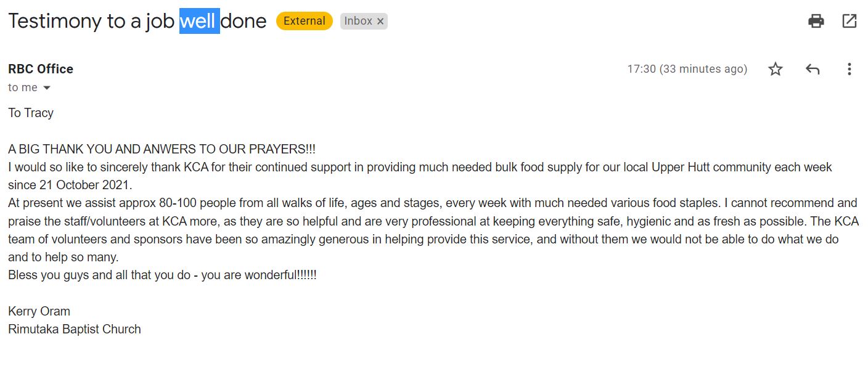Click the Inbox label text
The height and width of the screenshot is (387, 868).
(358, 21)
